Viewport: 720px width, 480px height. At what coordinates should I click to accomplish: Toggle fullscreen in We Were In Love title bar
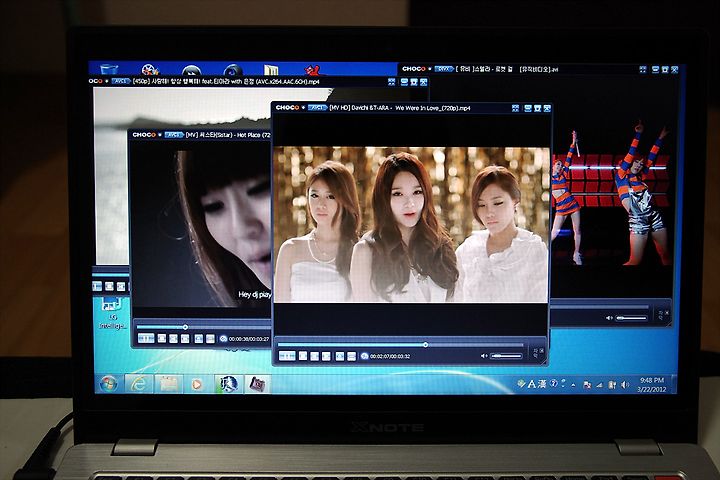(515, 108)
